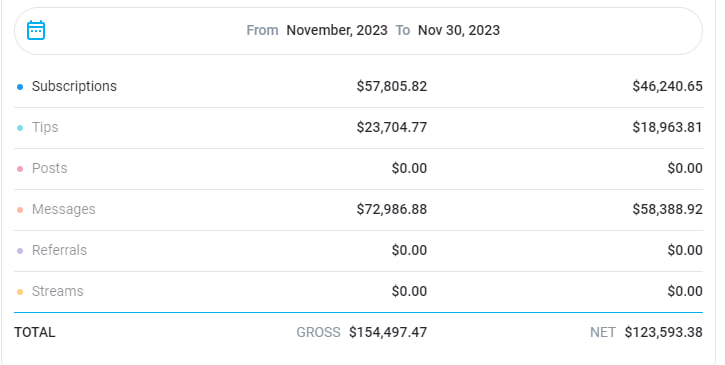Click the Referrals purple dot swatch
This screenshot has height=365, width=725.
click(20, 251)
